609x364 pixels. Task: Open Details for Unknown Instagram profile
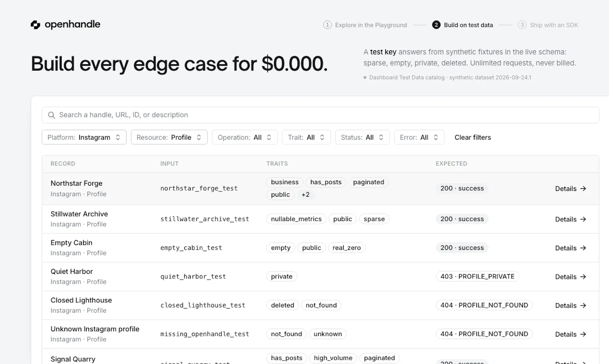point(571,334)
